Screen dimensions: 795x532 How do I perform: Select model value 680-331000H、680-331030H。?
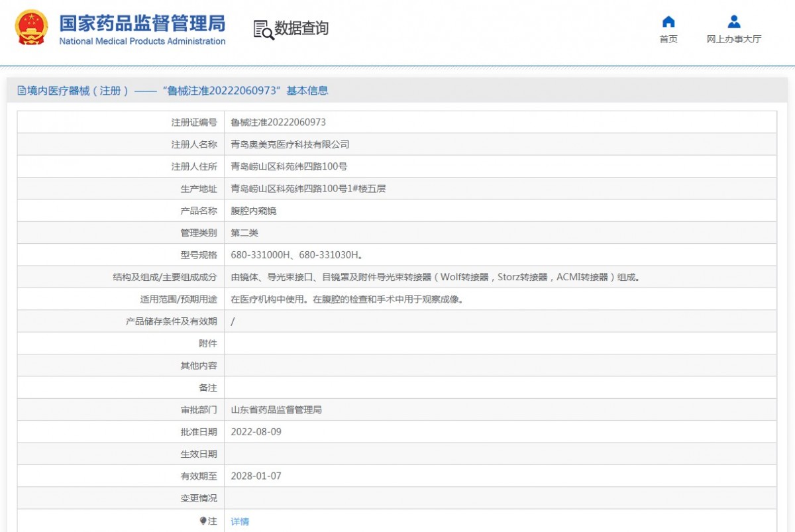point(296,255)
